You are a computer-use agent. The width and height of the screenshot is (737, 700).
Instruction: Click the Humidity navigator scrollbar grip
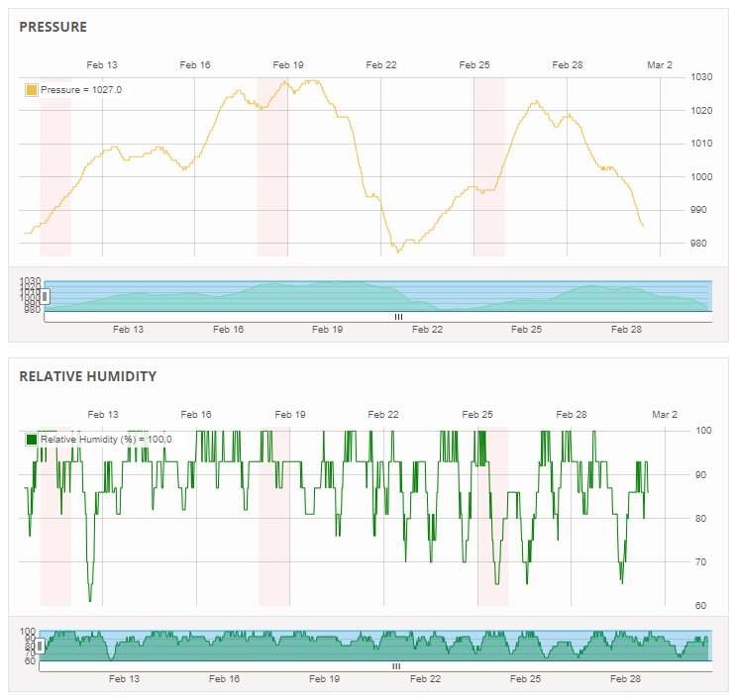396,666
